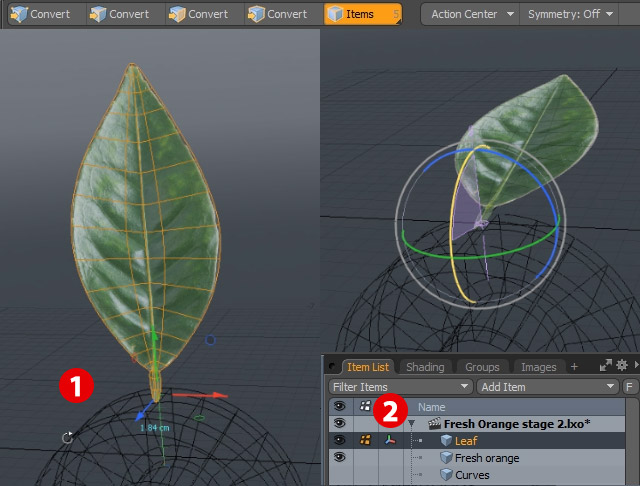This screenshot has width=640, height=486.
Task: Click the leftmost Convert button icon
Action: (19, 14)
